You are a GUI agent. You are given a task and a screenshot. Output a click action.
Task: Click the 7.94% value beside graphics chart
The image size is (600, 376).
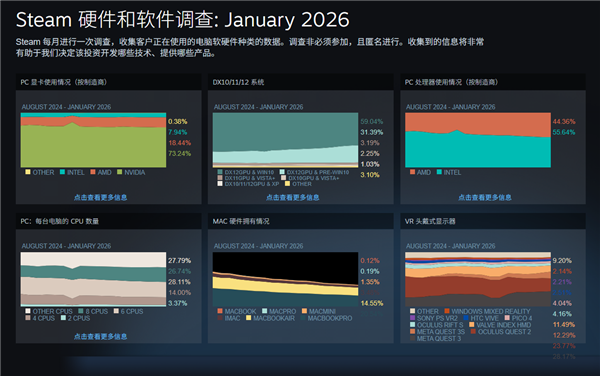coord(178,132)
